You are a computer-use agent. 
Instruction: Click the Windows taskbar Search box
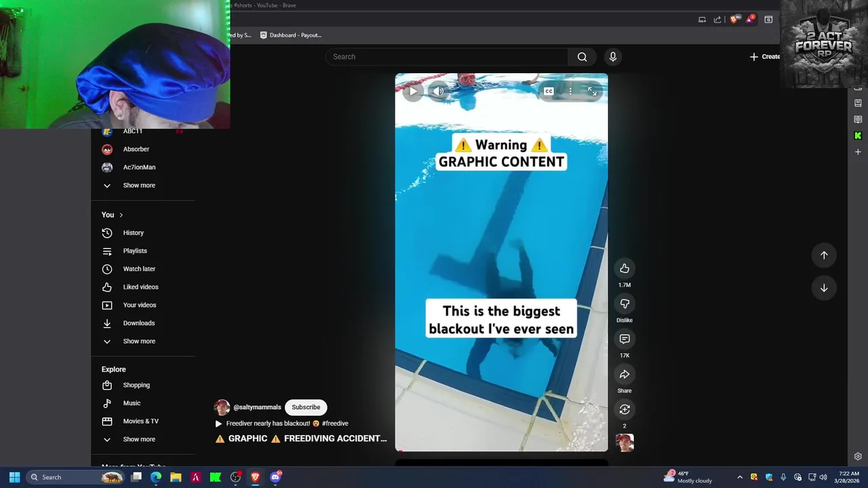pyautogui.click(x=76, y=477)
